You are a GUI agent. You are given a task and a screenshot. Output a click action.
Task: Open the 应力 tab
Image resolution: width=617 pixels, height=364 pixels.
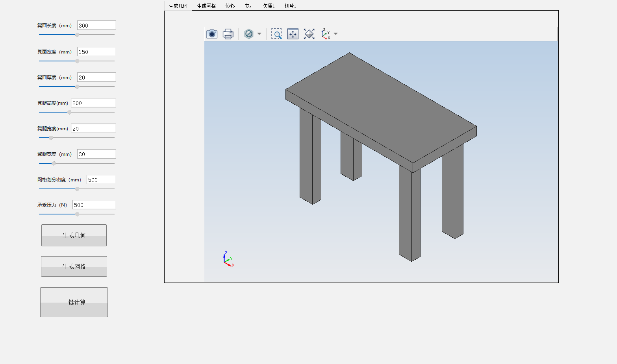tap(249, 6)
